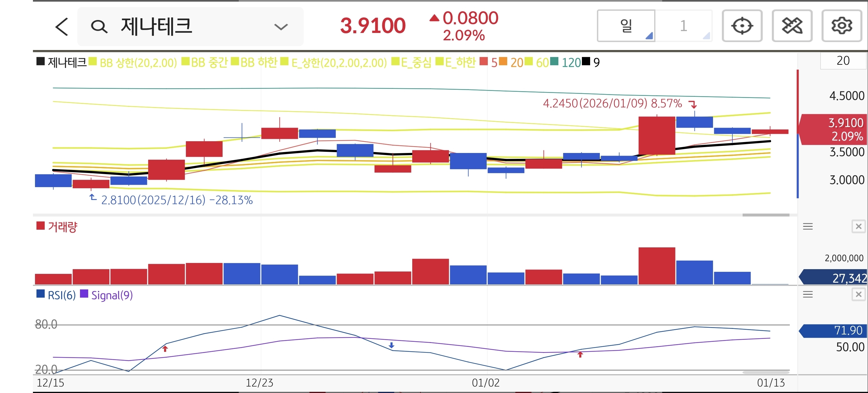Screen dimensions: 868x393
Task: Click the chart horizontal scrollbar thumb
Action: tap(766, 215)
